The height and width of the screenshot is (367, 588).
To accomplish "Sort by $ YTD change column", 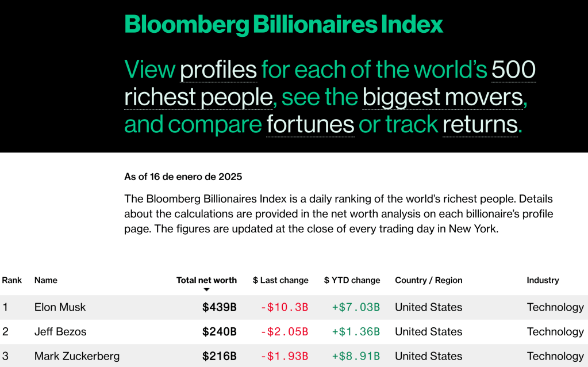I will [352, 280].
